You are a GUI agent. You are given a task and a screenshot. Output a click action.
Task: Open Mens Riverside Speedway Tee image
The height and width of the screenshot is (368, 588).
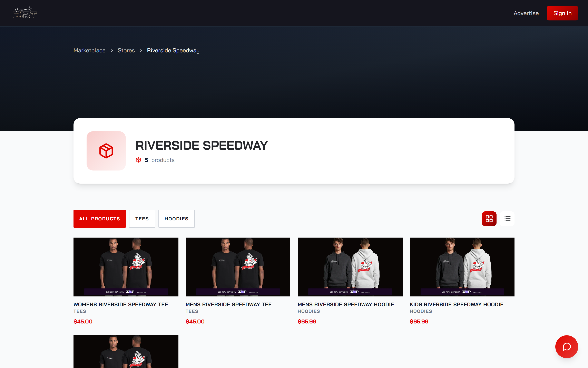coord(238,267)
